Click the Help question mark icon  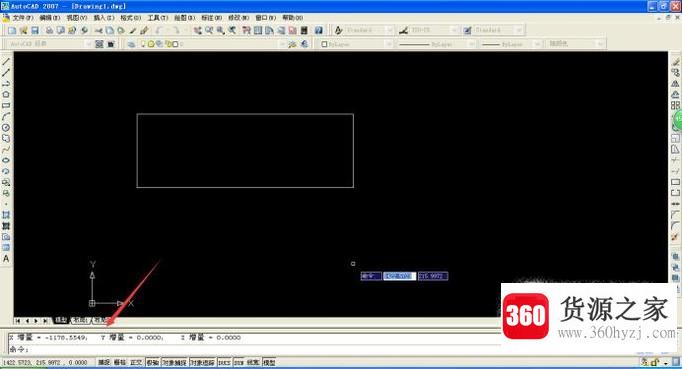coord(319,30)
